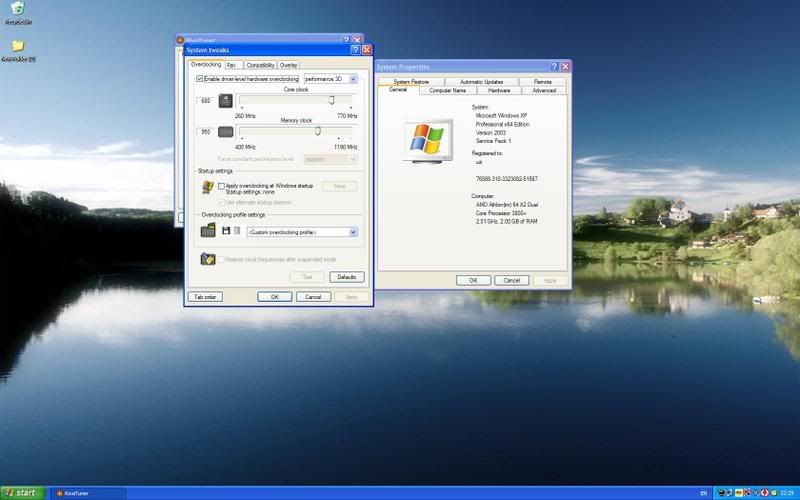This screenshot has width=800, height=500.
Task: Click Cancel in the System tweaks dialog
Action: pyautogui.click(x=313, y=297)
